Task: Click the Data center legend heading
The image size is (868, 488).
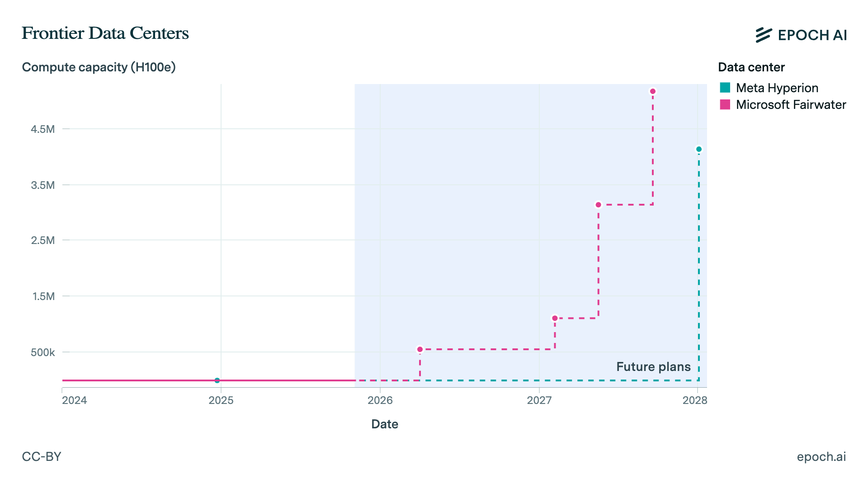Action: [751, 67]
